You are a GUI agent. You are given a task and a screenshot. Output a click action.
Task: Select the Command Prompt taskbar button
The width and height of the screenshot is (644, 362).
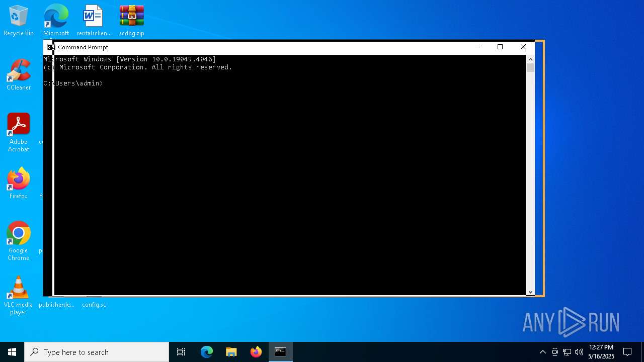tap(281, 352)
